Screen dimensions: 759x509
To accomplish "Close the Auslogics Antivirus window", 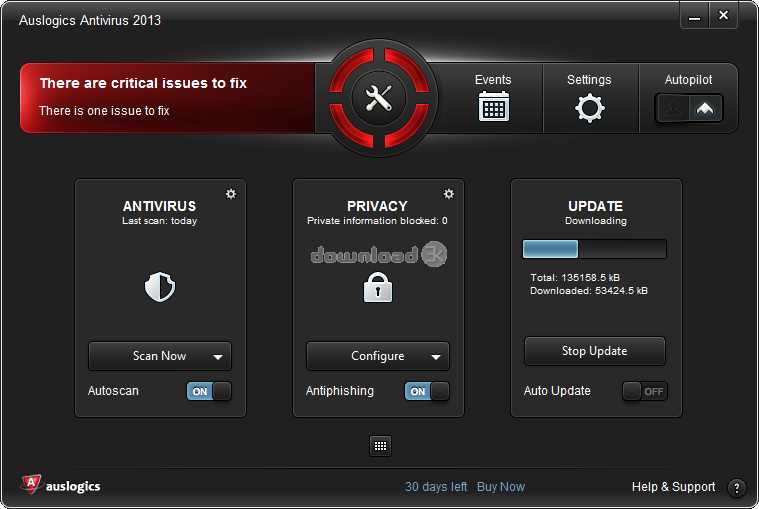I will click(x=723, y=15).
